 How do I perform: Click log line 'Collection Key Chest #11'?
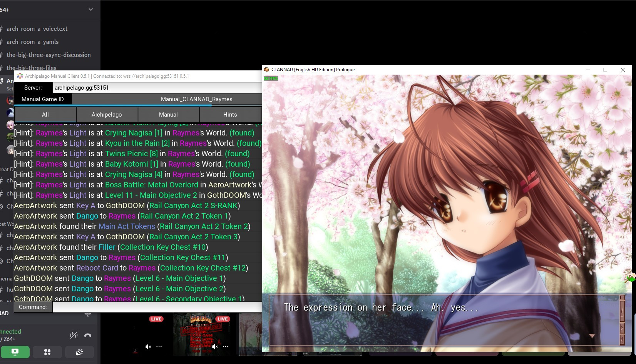tap(121, 257)
